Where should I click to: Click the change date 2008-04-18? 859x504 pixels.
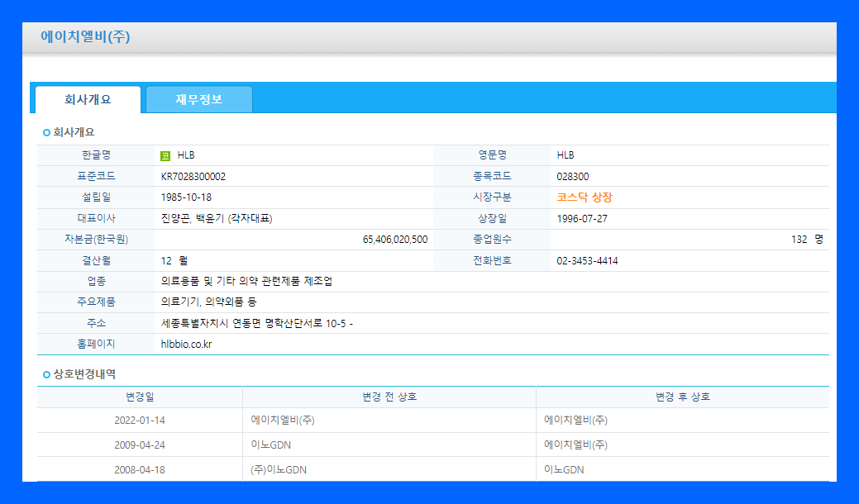coord(140,470)
